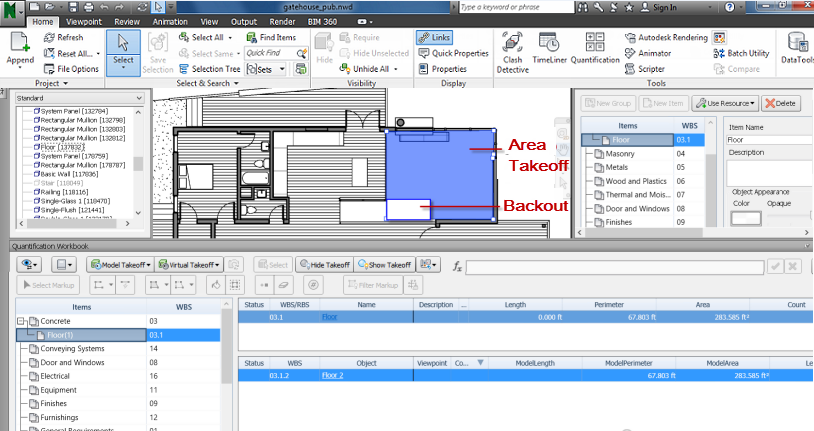The image size is (814, 431).
Task: Click the keyword search input field
Action: coord(517,7)
